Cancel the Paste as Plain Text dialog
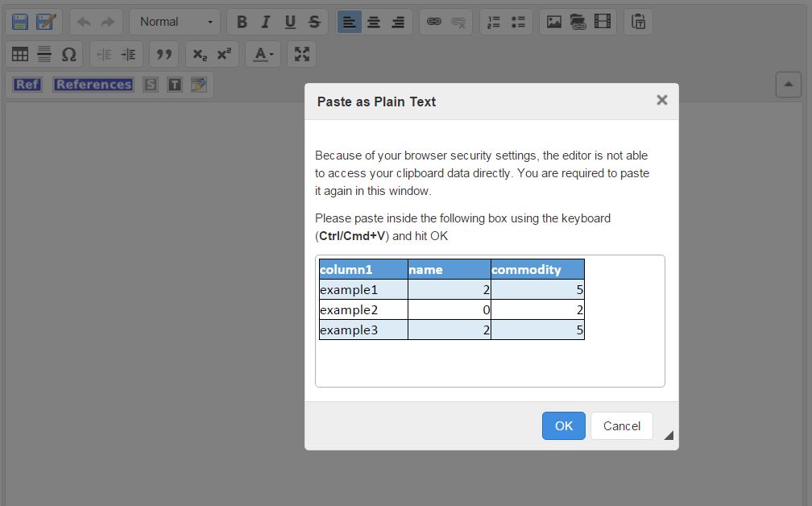 (621, 425)
